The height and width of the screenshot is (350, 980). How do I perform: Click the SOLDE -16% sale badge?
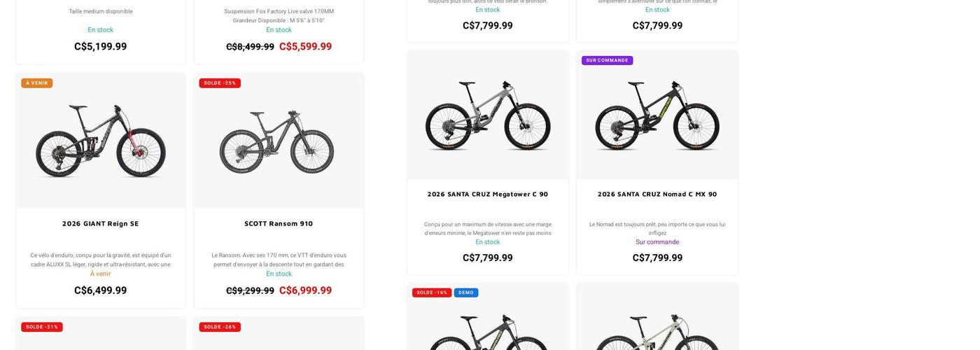click(x=432, y=293)
